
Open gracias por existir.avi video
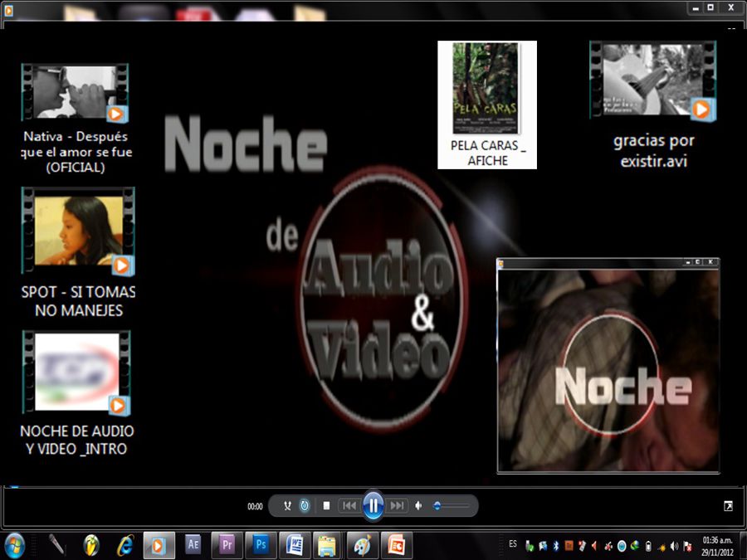coord(652,81)
